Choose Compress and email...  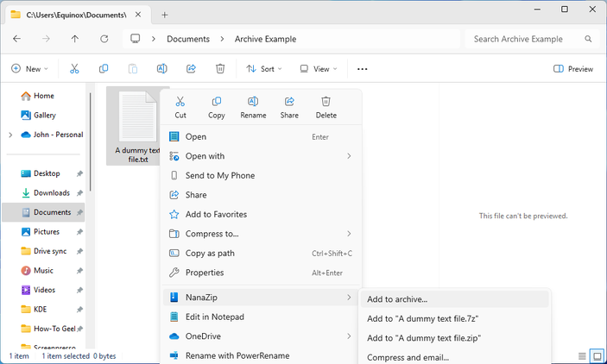(x=454, y=357)
